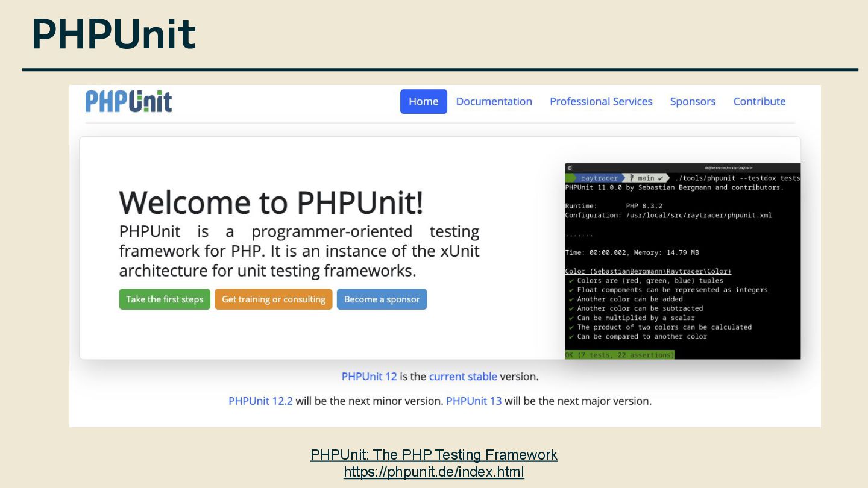Viewport: 868px width, 488px height.
Task: Open the PHPUnit 12.2 link
Action: point(260,401)
